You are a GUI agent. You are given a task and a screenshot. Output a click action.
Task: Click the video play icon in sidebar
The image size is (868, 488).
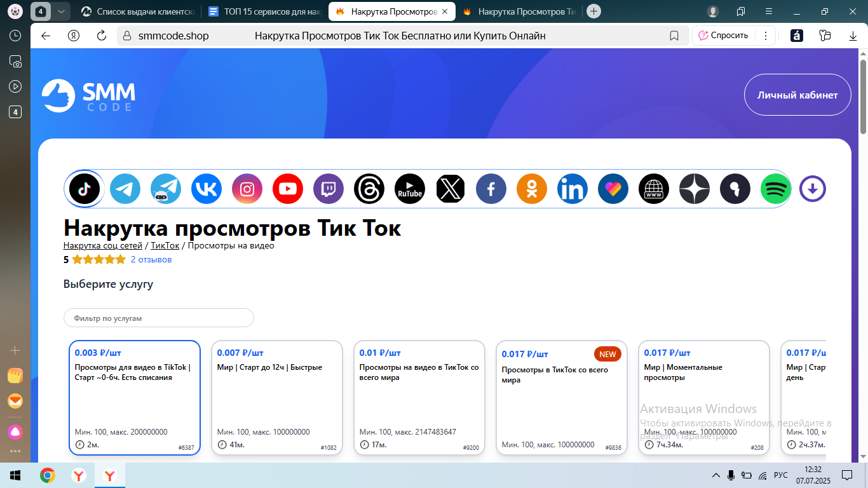click(15, 86)
